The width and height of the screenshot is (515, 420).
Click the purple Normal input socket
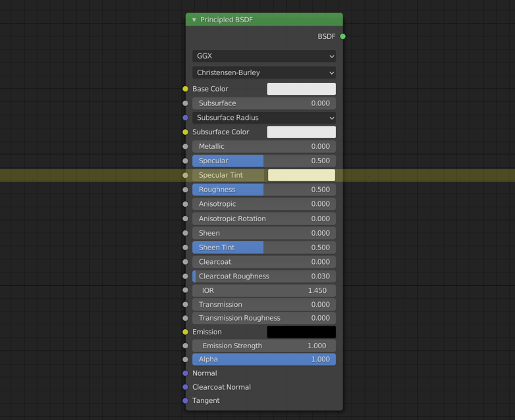pos(185,373)
